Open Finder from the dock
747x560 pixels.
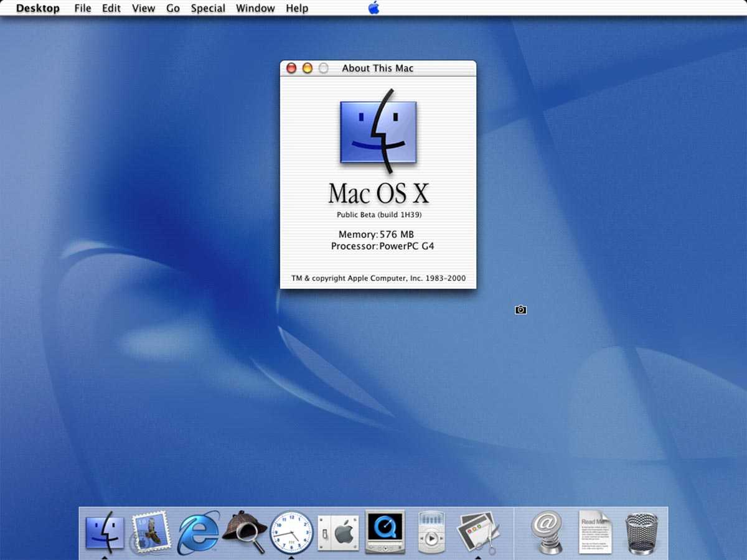point(104,532)
